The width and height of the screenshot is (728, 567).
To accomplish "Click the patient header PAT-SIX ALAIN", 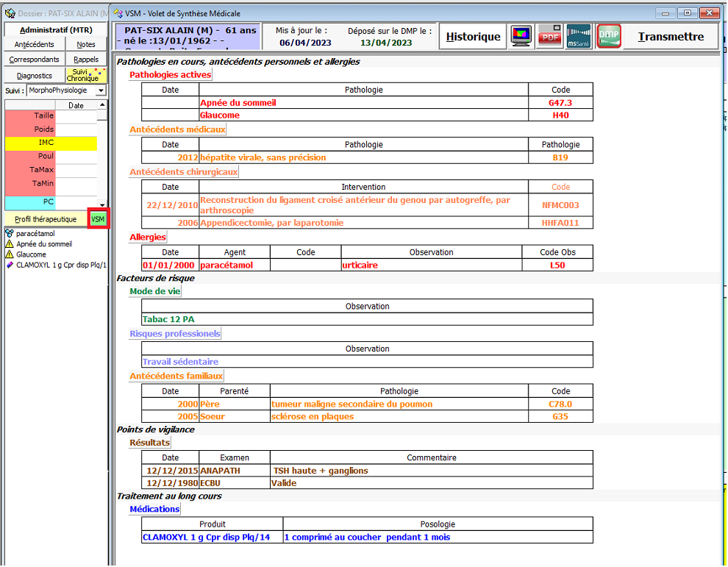I will 188,37.
